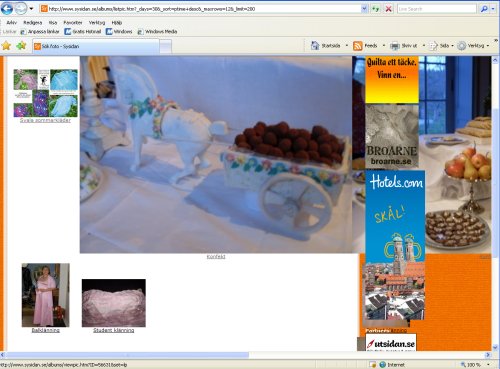Open the Konfekt photo caption link
Viewport: 500px width, 369px height.
[x=216, y=257]
